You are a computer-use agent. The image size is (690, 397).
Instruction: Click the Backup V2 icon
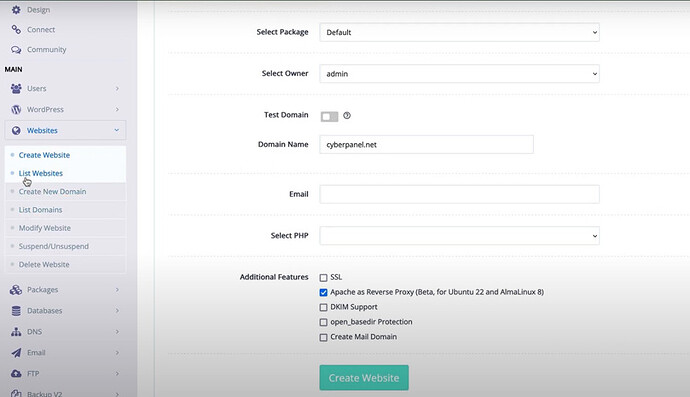coord(16,393)
